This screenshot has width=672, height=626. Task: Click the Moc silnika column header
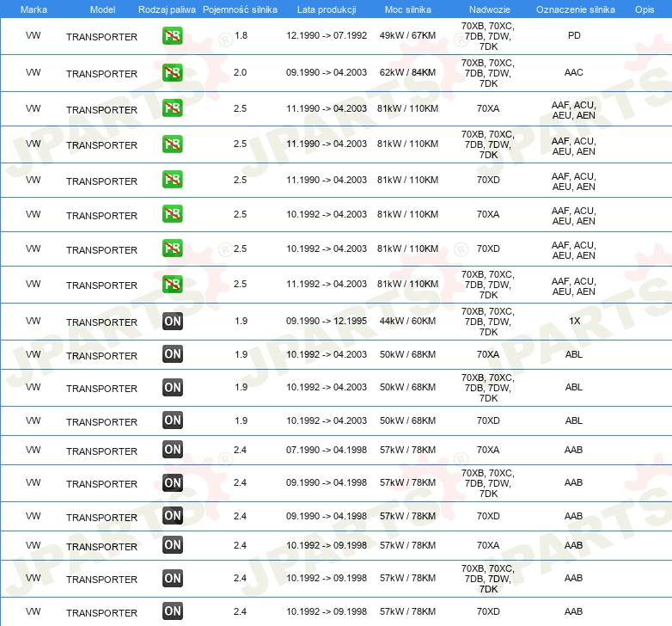point(408,9)
